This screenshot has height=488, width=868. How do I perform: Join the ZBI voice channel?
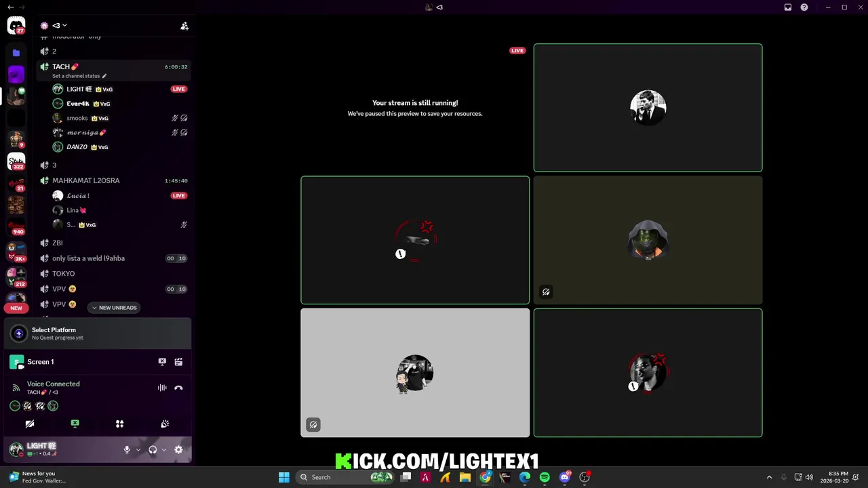tap(114, 243)
